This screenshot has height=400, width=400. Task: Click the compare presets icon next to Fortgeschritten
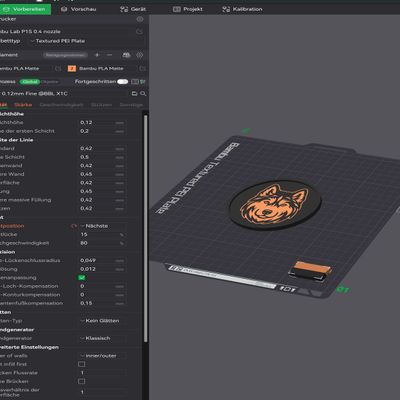point(135,82)
